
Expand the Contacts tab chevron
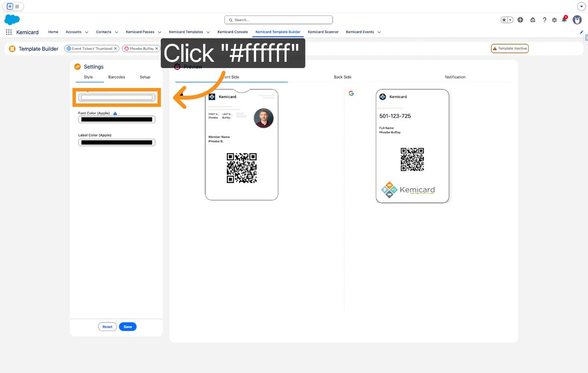[117, 32]
